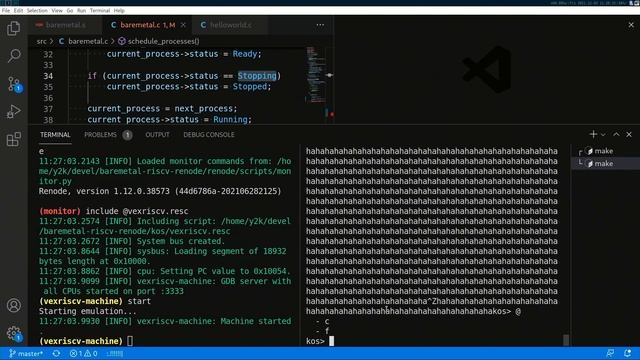Open the terminal launch profile dropdown
Screen dimensions: 640x360
coord(603,134)
